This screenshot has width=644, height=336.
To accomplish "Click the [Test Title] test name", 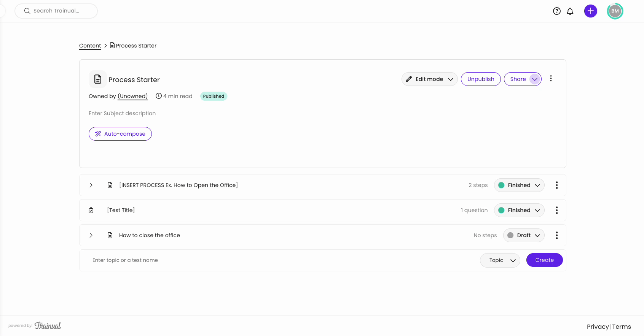I will (121, 210).
